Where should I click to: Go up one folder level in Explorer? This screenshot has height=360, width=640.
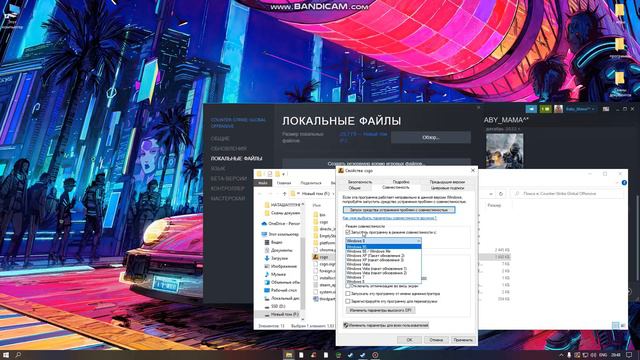point(284,193)
